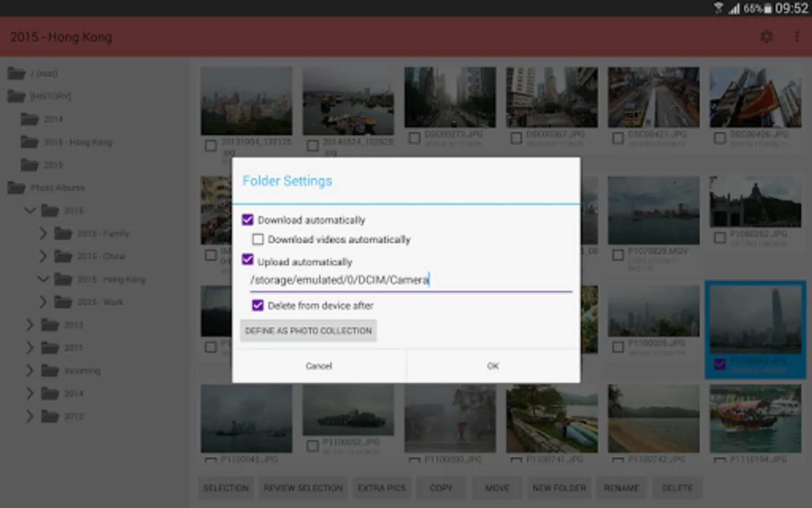Expand the 2014 chevron under Photo Albums

(30, 393)
